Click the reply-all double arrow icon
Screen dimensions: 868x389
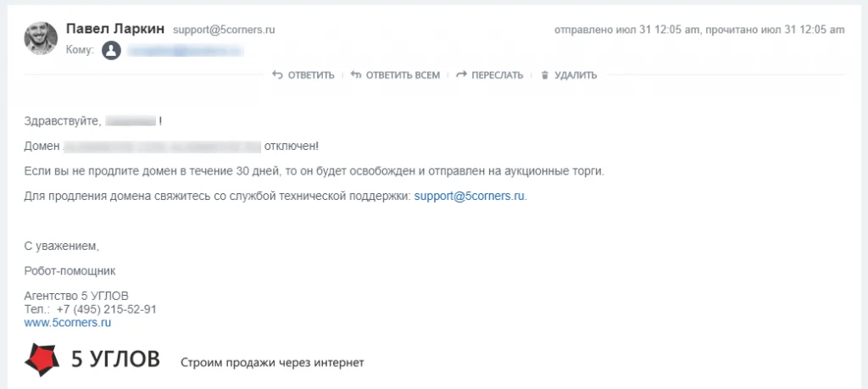click(356, 75)
